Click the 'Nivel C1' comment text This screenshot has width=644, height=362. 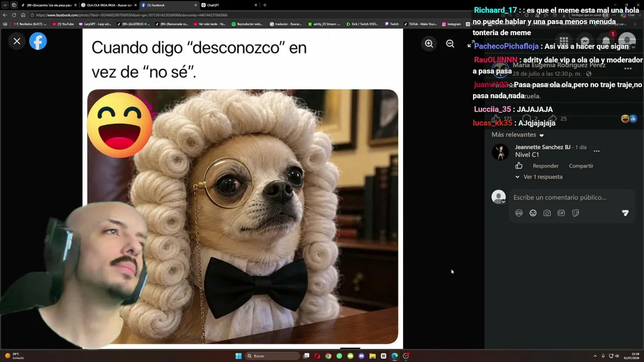[x=527, y=155]
